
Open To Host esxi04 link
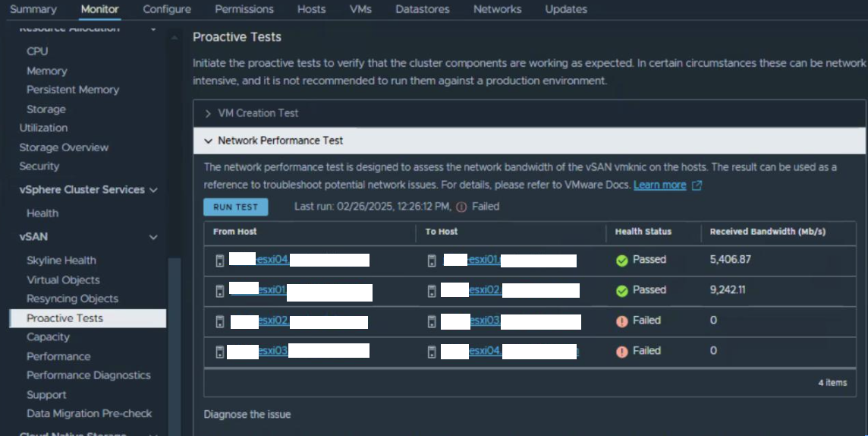486,351
